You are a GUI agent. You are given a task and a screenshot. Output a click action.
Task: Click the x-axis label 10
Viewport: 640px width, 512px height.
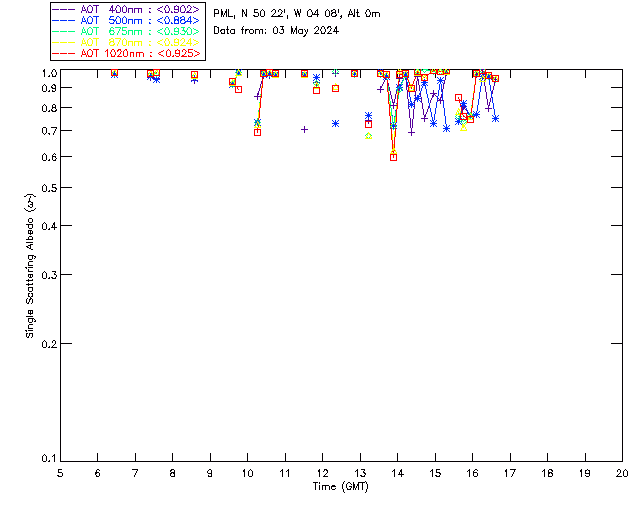coord(247,473)
